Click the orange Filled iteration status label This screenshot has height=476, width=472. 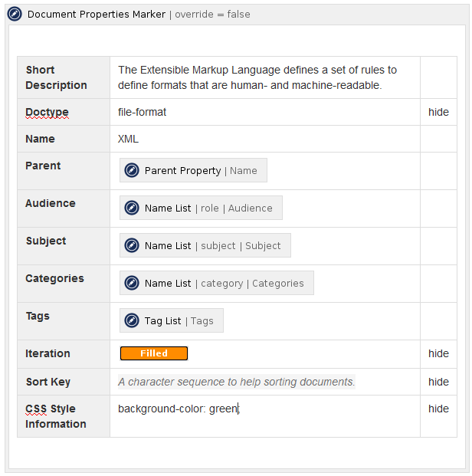click(x=153, y=353)
